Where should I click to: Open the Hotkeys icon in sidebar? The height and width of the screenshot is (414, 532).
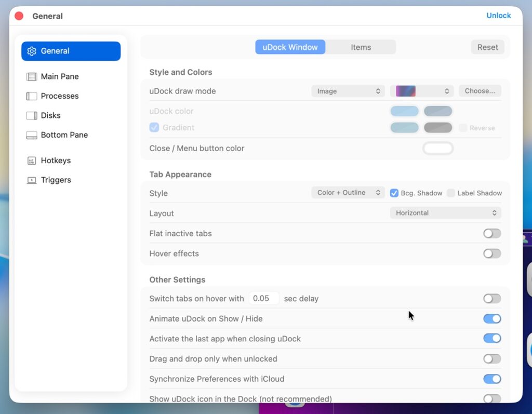point(32,161)
